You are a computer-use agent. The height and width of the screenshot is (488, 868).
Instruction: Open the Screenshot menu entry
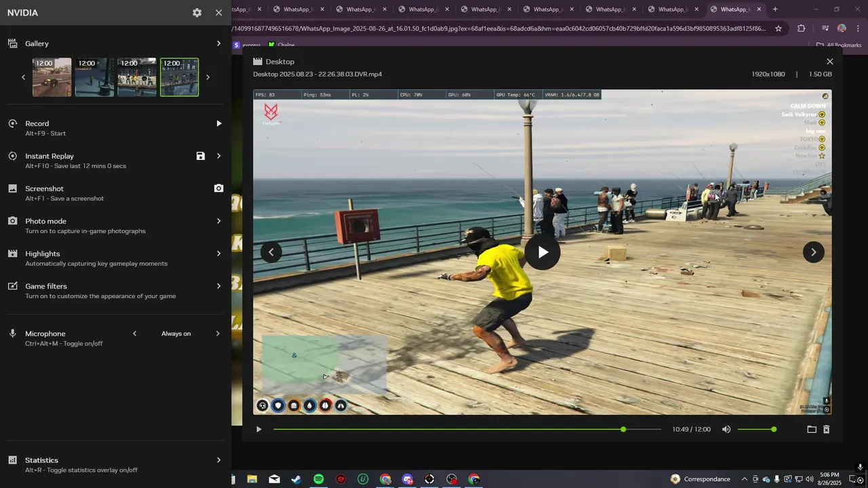[x=115, y=193]
